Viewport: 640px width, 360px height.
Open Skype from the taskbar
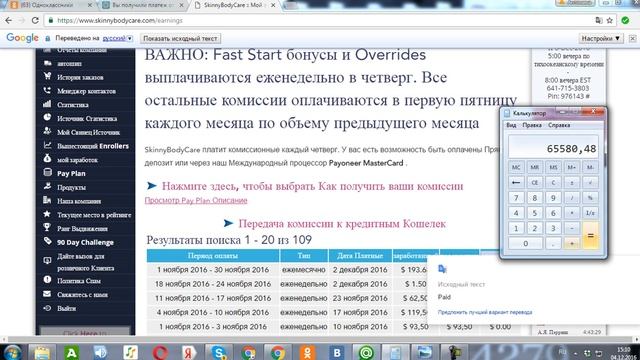pos(219,352)
